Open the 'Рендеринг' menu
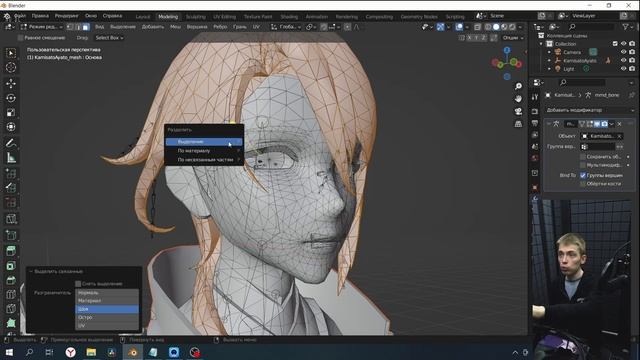This screenshot has height=360, width=640. pos(67,16)
